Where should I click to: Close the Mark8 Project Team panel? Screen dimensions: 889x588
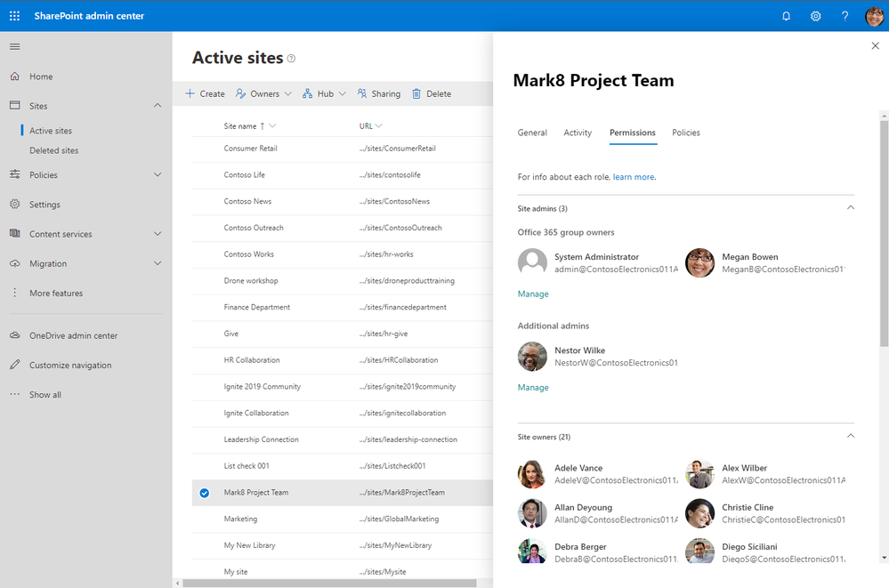point(875,46)
